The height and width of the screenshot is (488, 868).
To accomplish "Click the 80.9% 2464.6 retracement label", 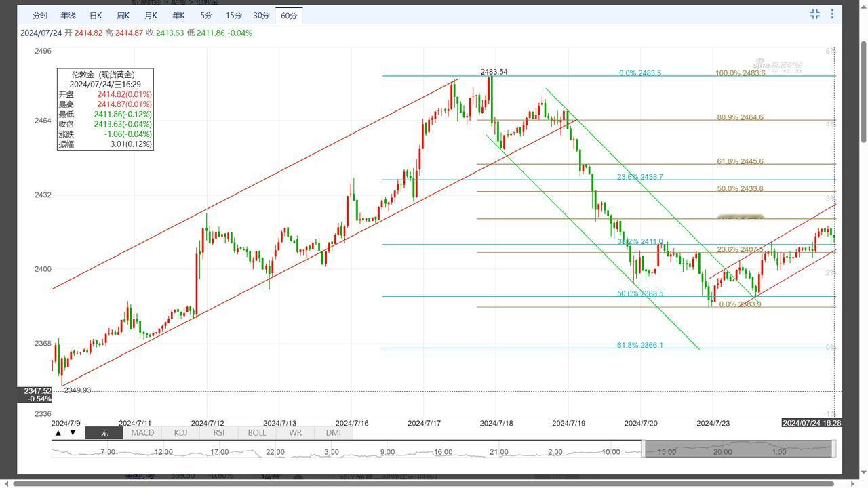I will (x=741, y=117).
